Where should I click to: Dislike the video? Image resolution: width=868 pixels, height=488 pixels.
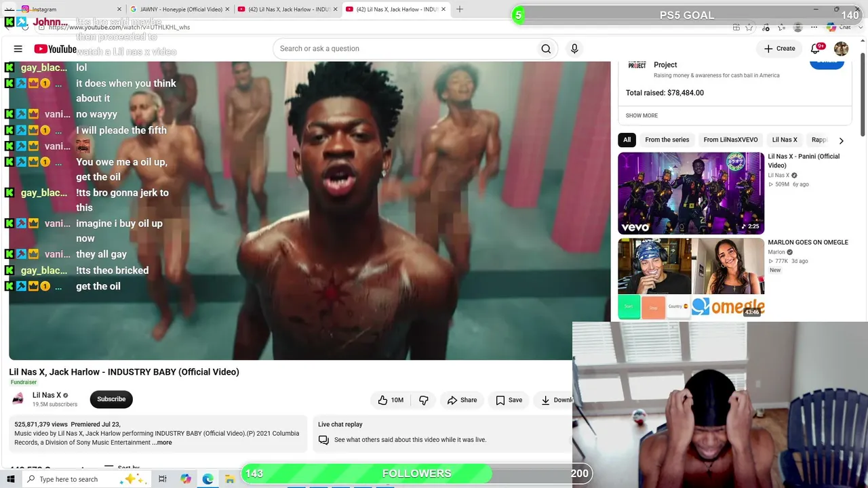click(424, 400)
